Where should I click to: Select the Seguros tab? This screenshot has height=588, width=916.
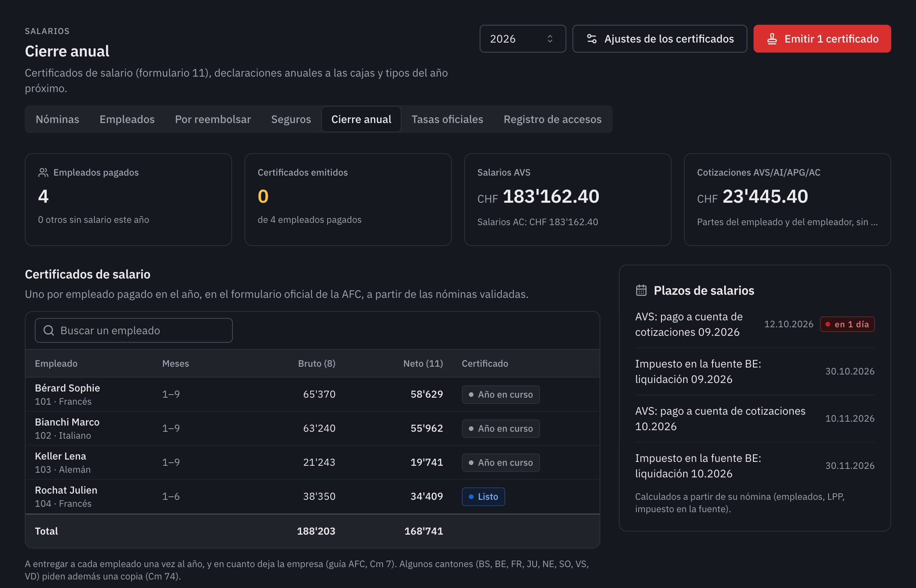(291, 119)
